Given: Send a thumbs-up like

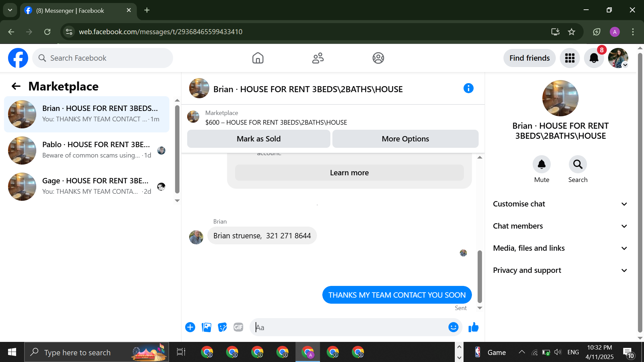Looking at the screenshot, I should pos(474,327).
